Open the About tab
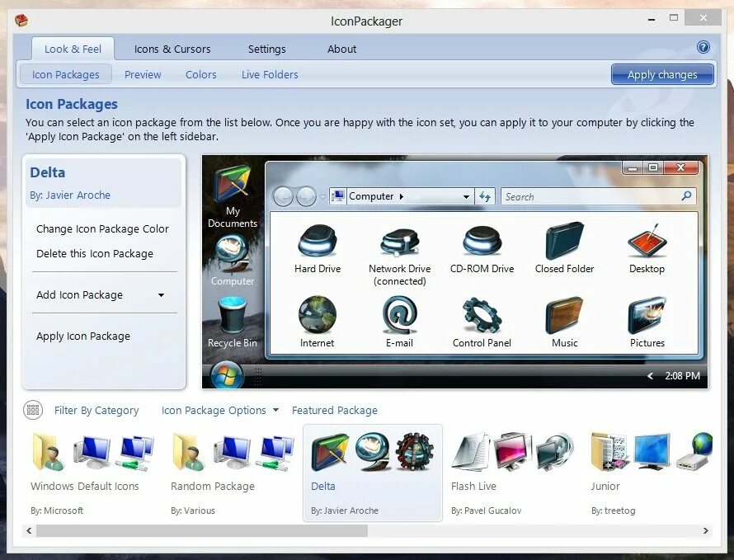Image resolution: width=734 pixels, height=560 pixels. click(341, 49)
